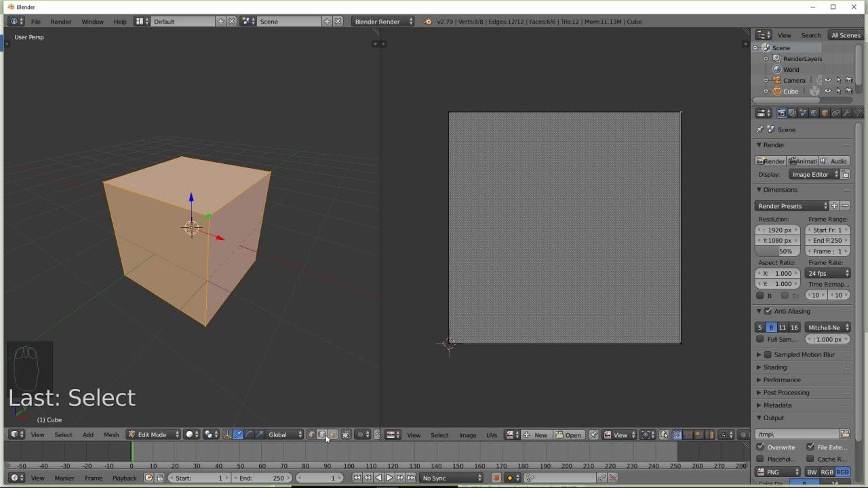Open the Edit Mode dropdown
Image resolution: width=868 pixels, height=488 pixels.
[153, 434]
